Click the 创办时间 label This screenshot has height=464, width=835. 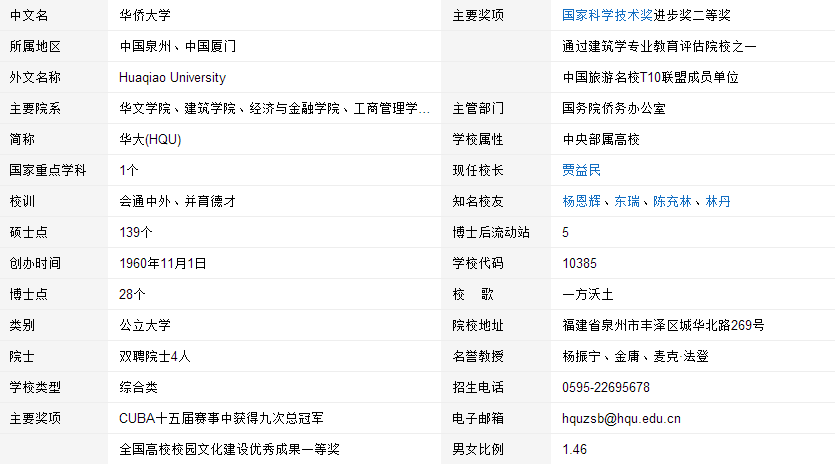pos(35,264)
